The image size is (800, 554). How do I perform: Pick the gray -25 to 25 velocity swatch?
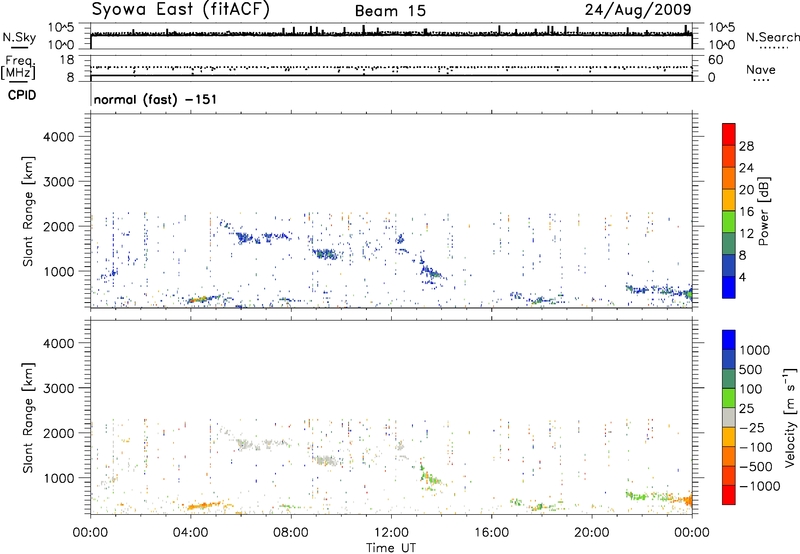coord(729,417)
